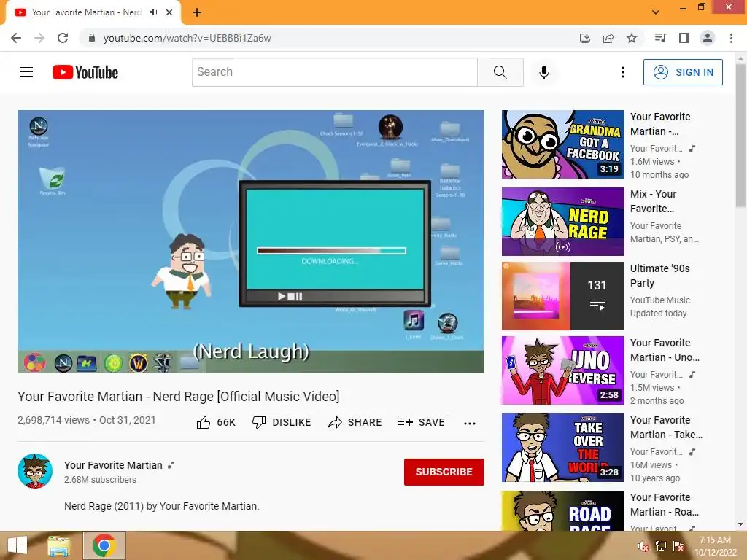Open Action Center flag tray icon
747x560 pixels.
point(678,546)
